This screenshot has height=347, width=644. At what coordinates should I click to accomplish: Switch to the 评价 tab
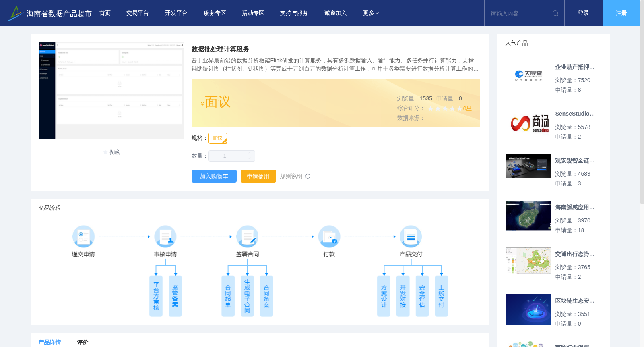click(x=83, y=342)
